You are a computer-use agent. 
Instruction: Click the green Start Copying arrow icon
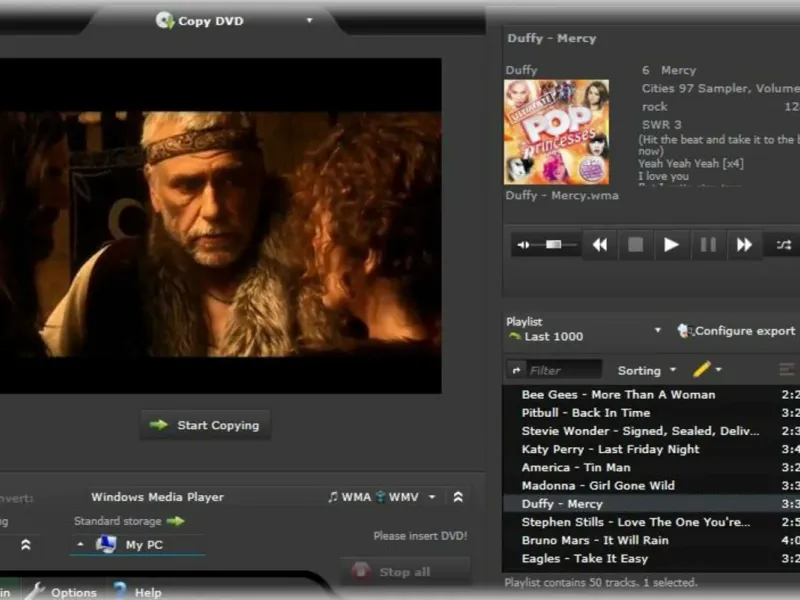pyautogui.click(x=159, y=424)
